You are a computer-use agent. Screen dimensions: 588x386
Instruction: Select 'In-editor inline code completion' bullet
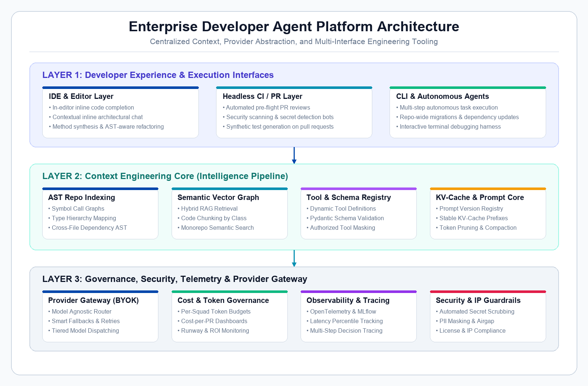click(92, 107)
